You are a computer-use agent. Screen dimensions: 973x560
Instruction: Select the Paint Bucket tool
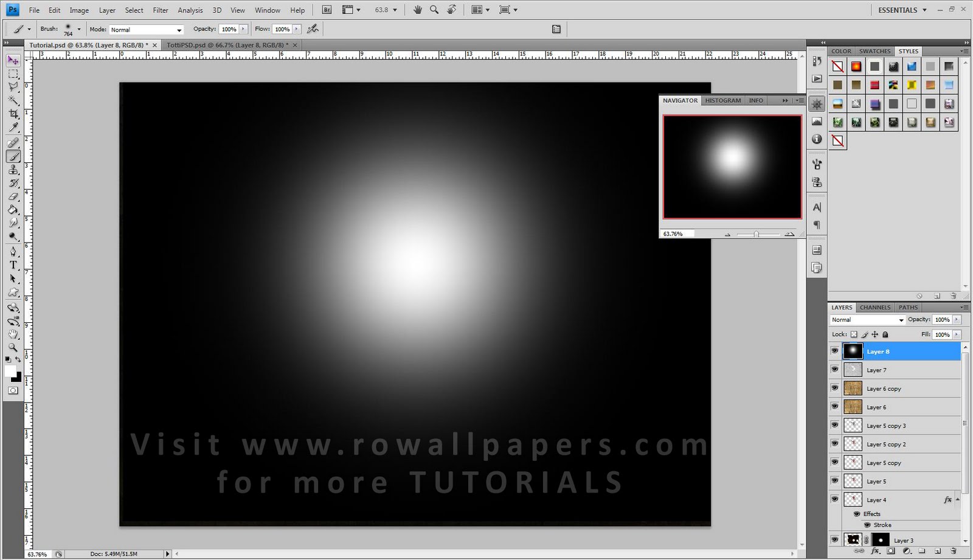click(x=13, y=210)
